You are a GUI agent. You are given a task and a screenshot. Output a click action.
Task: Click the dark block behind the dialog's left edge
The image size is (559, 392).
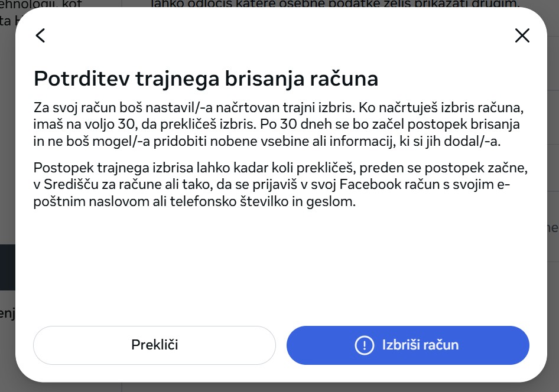[x=7, y=267]
